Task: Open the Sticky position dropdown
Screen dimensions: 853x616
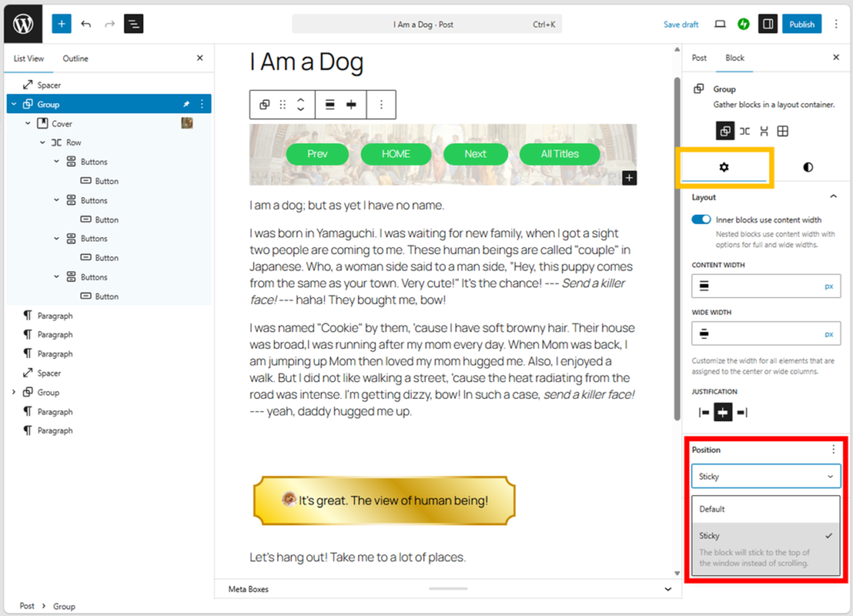Action: pos(765,476)
